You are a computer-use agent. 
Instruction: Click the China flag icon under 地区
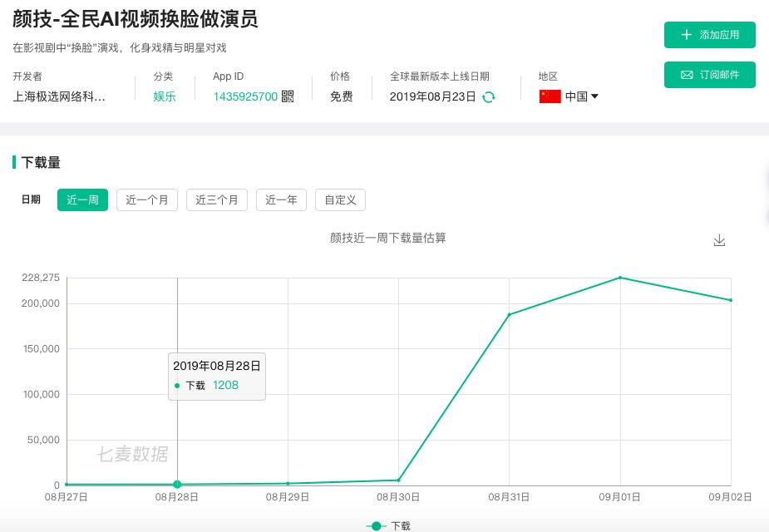point(550,96)
